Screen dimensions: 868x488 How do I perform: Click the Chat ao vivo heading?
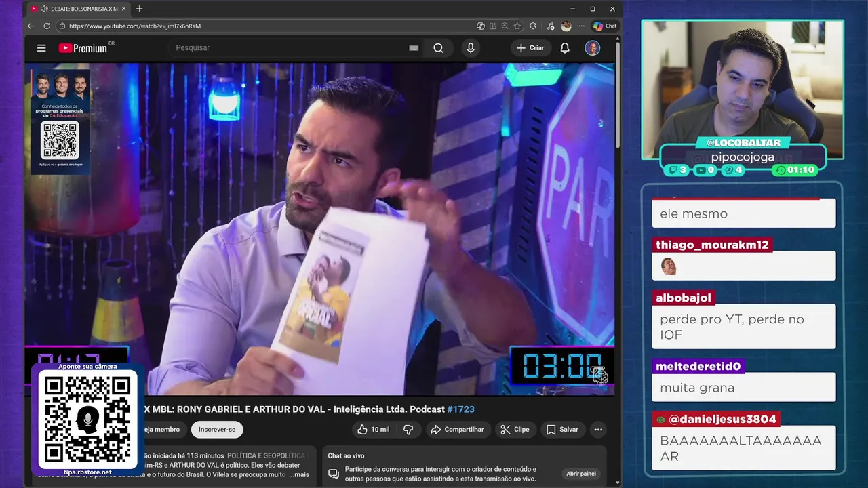[x=346, y=455]
